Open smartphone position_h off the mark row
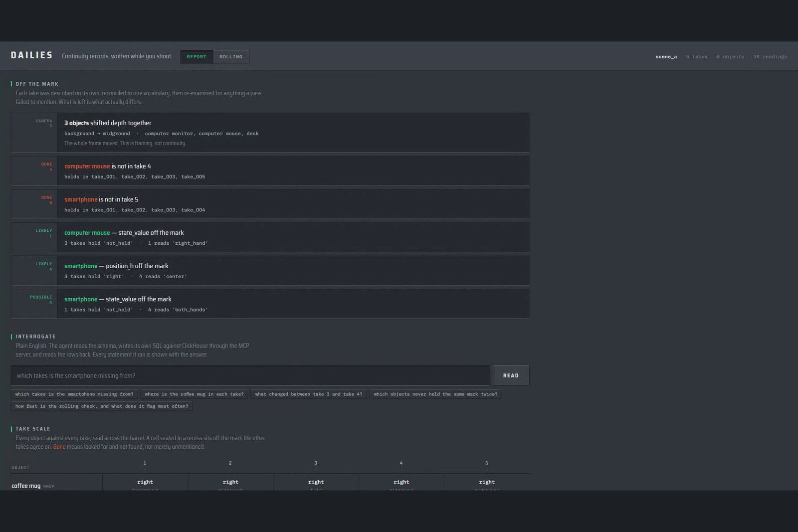Viewport: 798px width, 532px height. (270, 271)
